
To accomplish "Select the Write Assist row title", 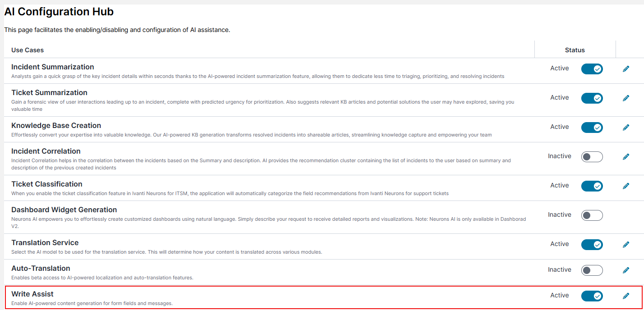I will click(x=32, y=294).
